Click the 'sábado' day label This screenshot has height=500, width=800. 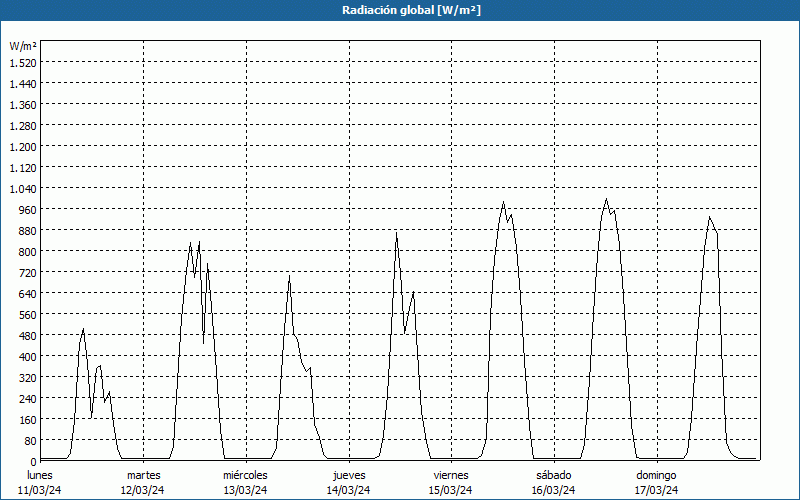(x=554, y=475)
